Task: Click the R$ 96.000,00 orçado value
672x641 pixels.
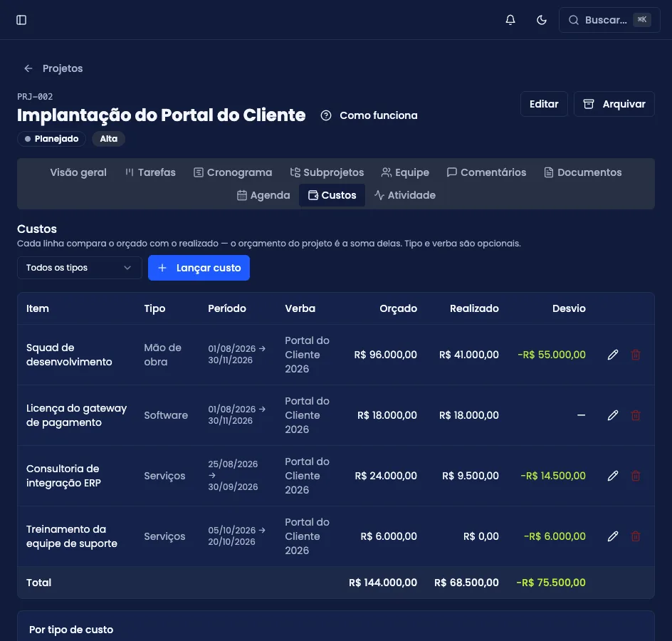Action: point(385,355)
